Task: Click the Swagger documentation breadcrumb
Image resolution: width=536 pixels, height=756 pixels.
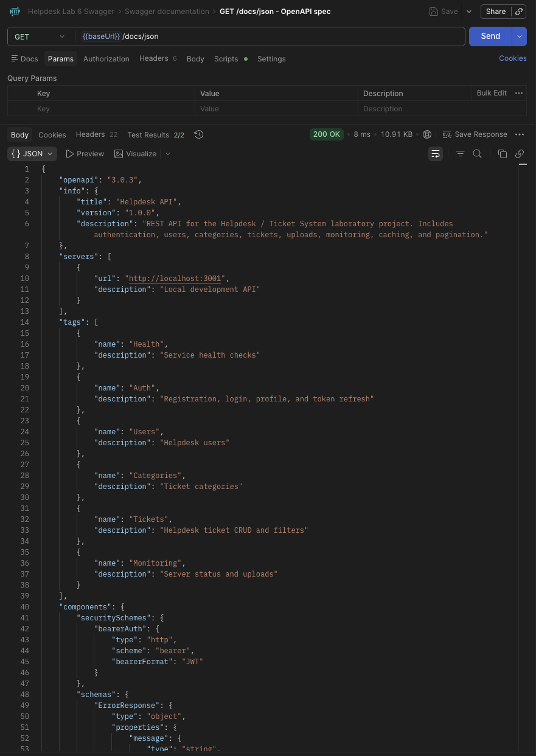Action: (x=167, y=12)
